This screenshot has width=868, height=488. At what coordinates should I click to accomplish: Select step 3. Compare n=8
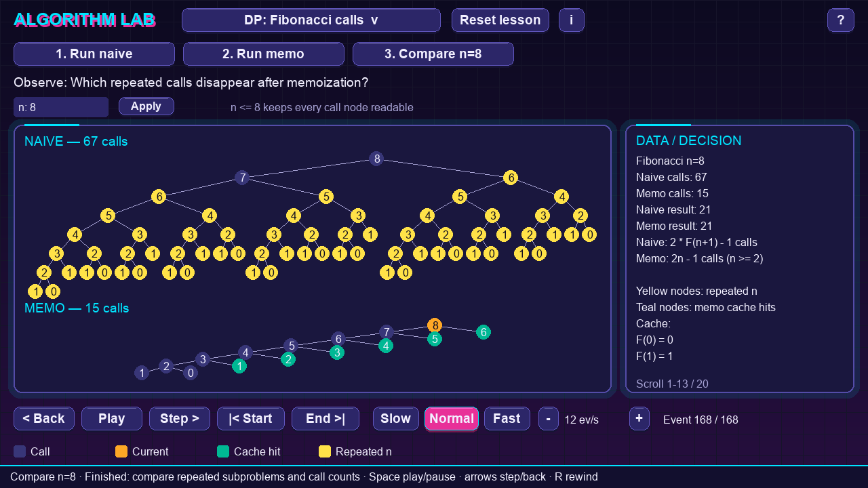coord(433,54)
